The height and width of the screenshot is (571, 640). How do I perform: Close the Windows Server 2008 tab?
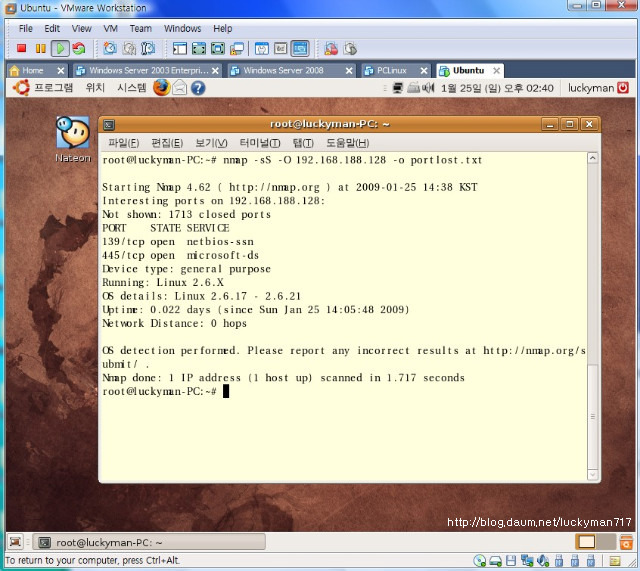click(349, 71)
